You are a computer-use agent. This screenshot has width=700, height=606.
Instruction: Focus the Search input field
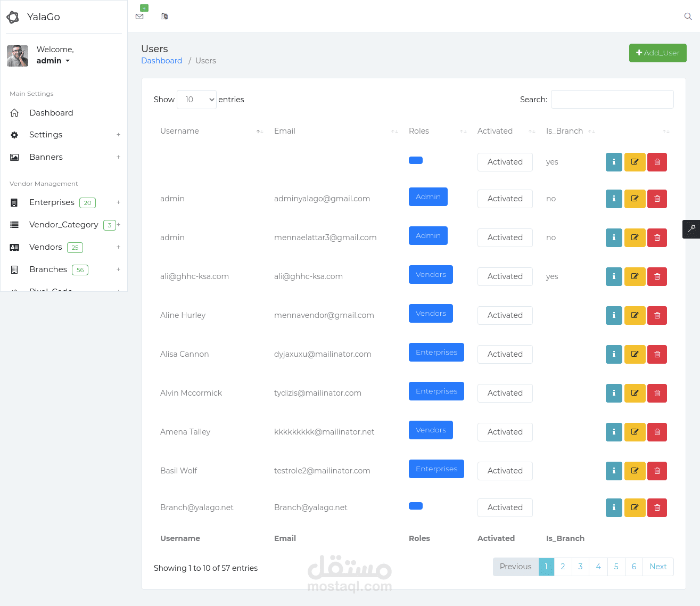[612, 100]
